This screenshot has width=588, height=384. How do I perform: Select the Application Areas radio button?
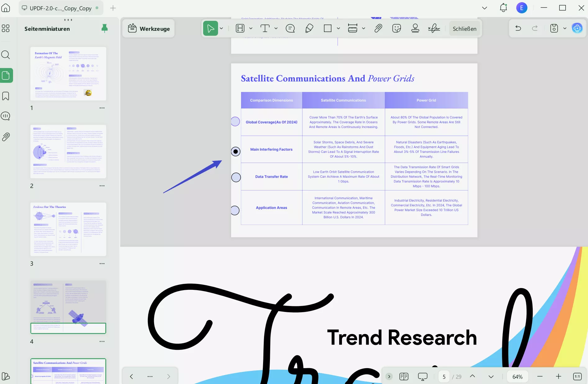(235, 210)
